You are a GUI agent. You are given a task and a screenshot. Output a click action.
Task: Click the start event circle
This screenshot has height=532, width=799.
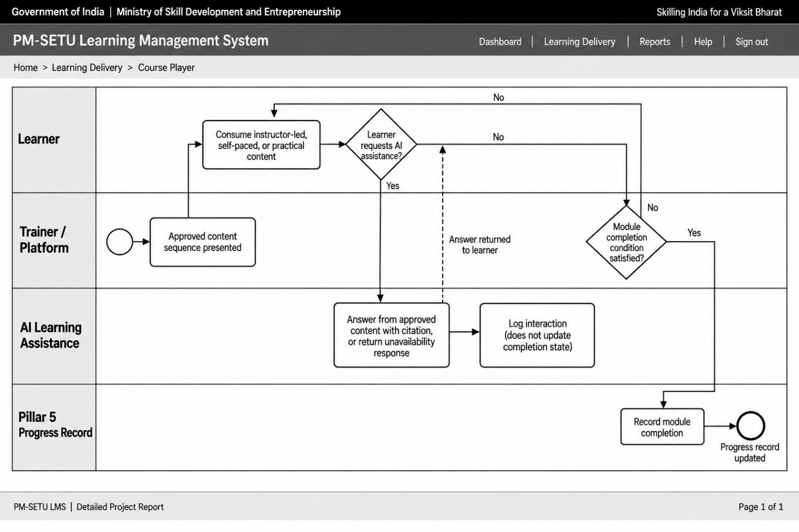point(120,242)
